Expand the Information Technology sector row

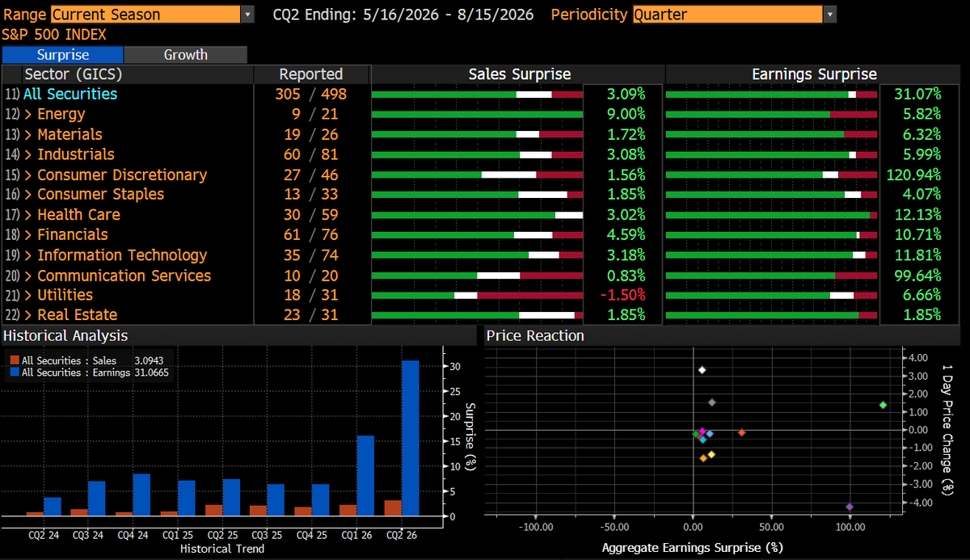[x=29, y=255]
